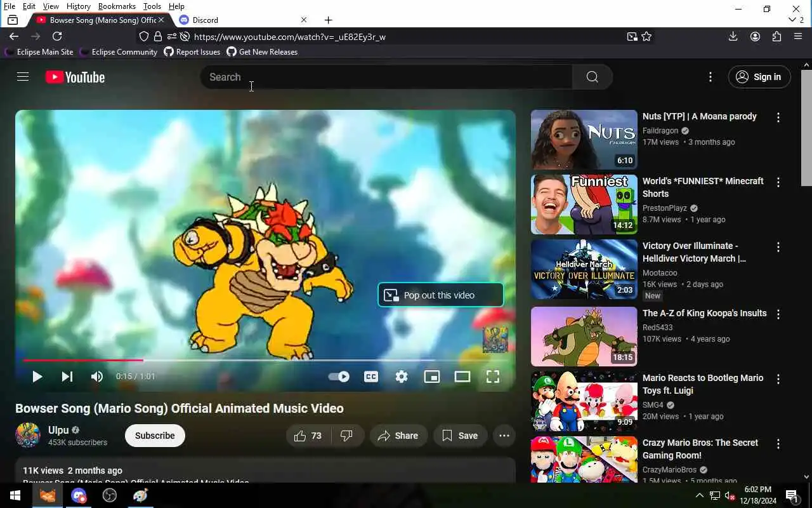Viewport: 812px width, 508px height.
Task: List all tabs dropdown arrow
Action: pos(792,20)
